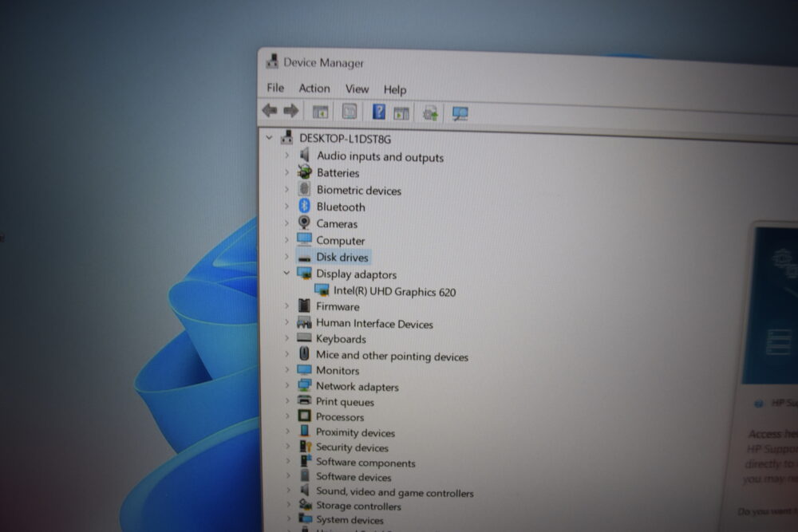Select the "Print queues" label
This screenshot has width=798, height=532.
click(x=345, y=401)
